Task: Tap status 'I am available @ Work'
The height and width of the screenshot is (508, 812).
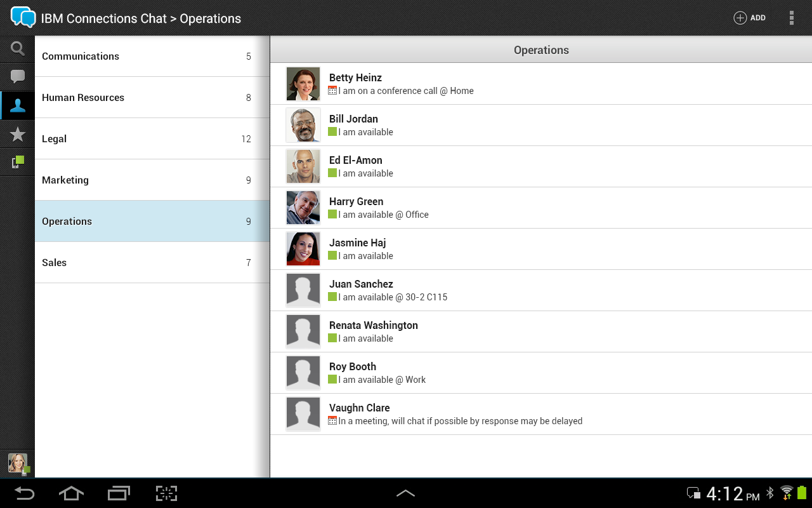Action: click(382, 380)
